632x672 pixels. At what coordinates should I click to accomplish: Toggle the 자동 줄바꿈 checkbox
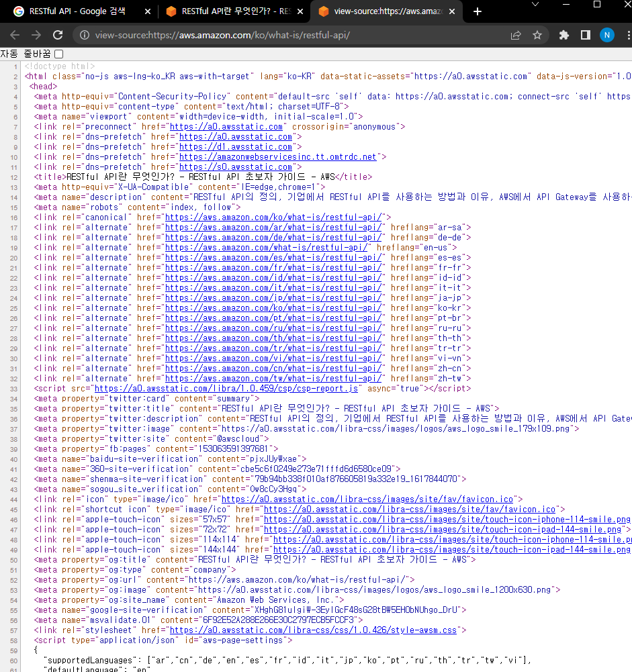(59, 54)
